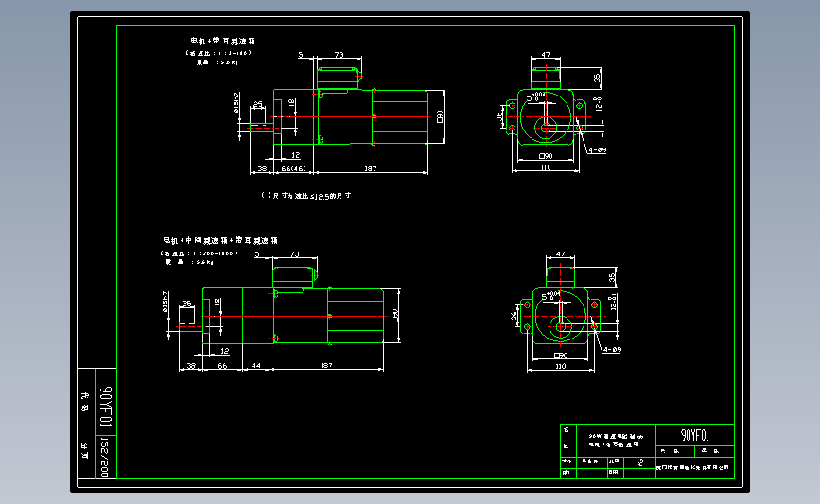
Task: Click the "JS2/200" rotated text in the margin
Action: [x=104, y=458]
